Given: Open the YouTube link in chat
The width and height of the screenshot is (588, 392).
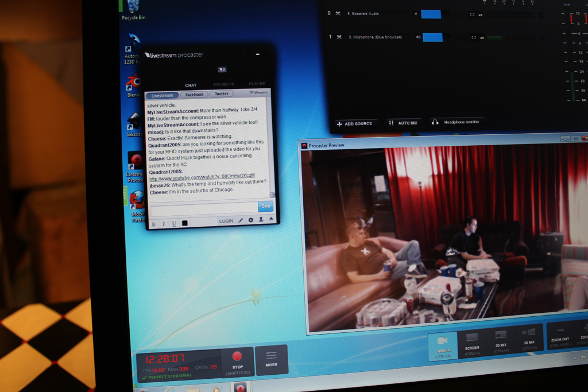Looking at the screenshot, I should point(202,177).
